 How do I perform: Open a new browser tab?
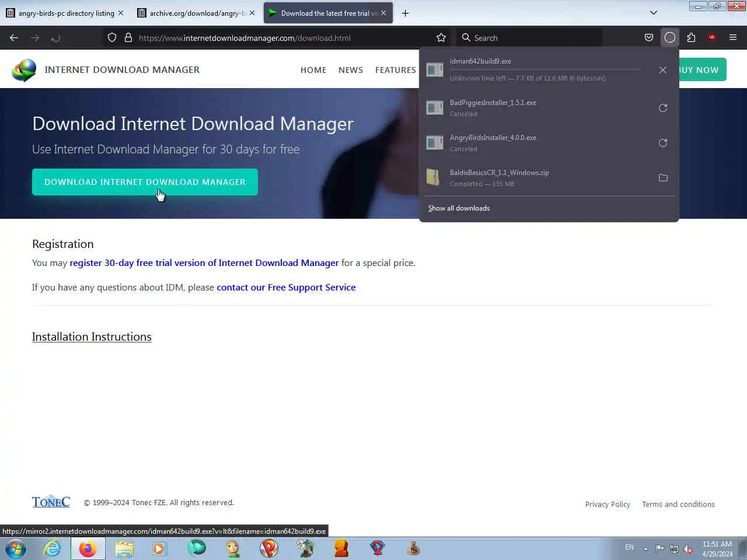point(405,13)
